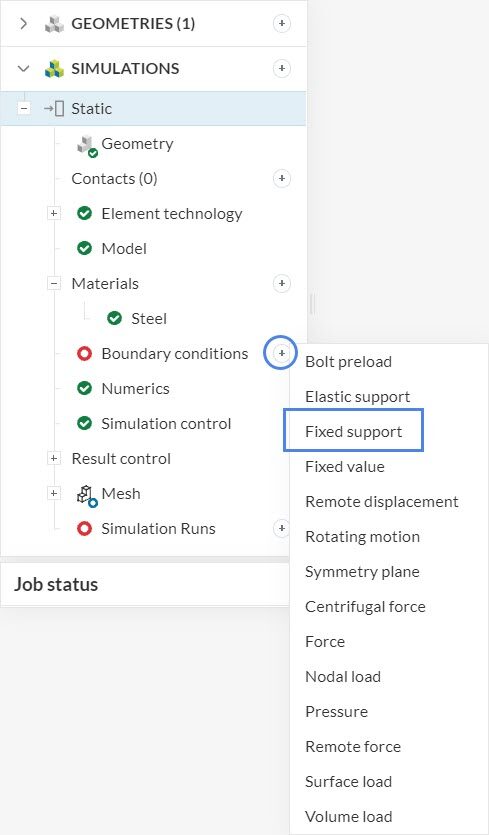This screenshot has height=835, width=489.
Task: Open the Steel material entry
Action: [x=149, y=318]
